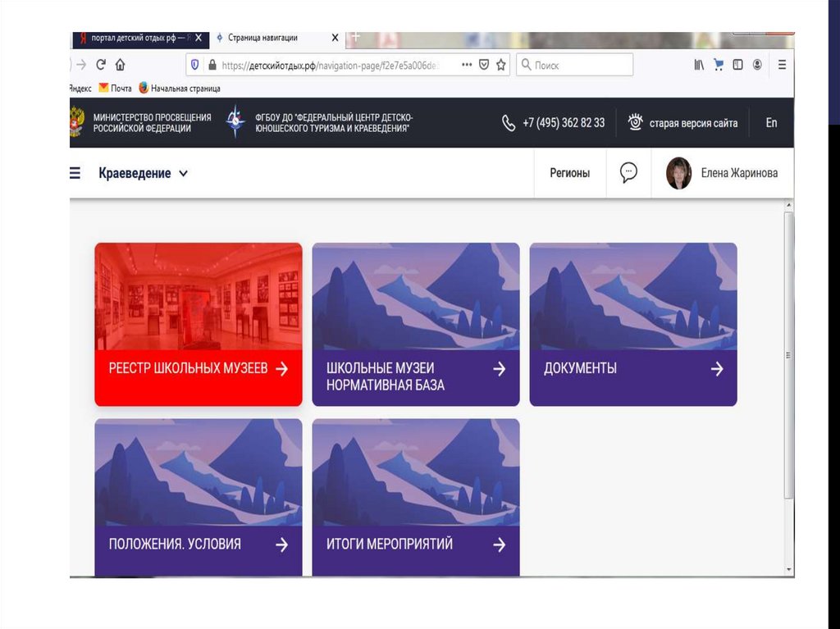Open the Положения. Условия card

click(x=199, y=498)
